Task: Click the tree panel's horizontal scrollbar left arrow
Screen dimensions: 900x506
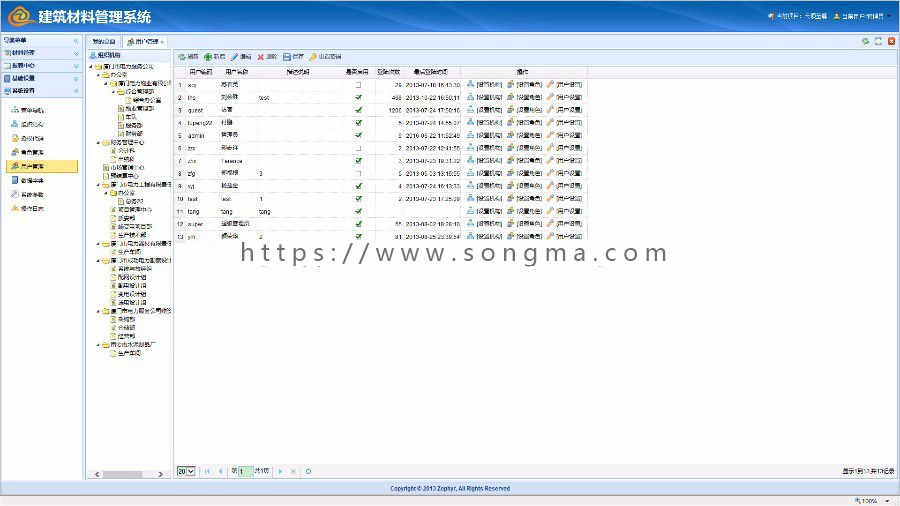Action: click(97, 474)
